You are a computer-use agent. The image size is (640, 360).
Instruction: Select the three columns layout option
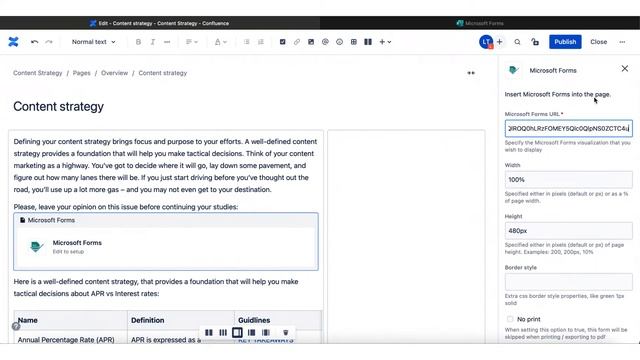[223, 333]
